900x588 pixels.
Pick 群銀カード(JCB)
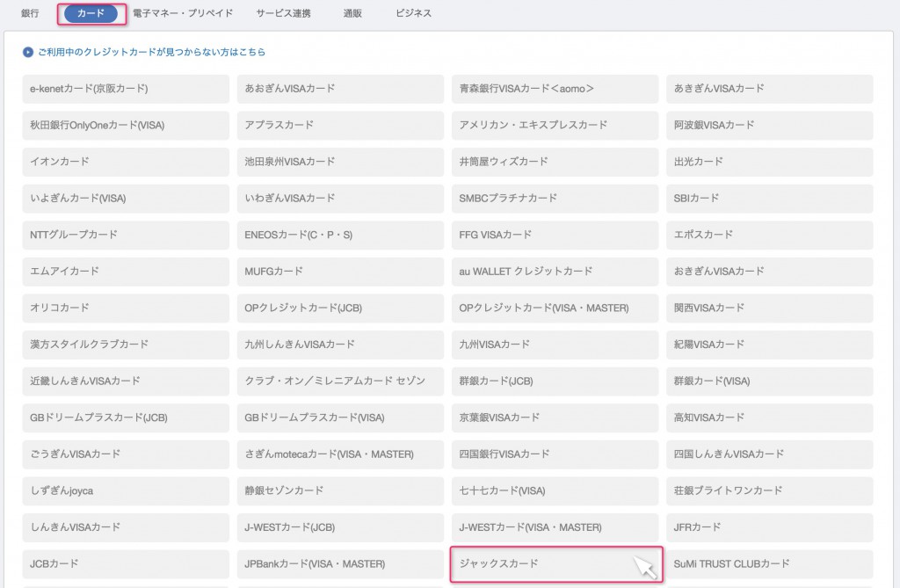[x=555, y=381]
